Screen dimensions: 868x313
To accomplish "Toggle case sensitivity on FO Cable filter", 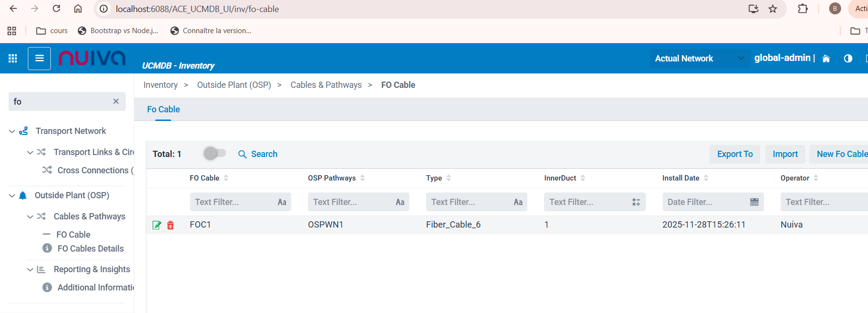I will [x=282, y=202].
